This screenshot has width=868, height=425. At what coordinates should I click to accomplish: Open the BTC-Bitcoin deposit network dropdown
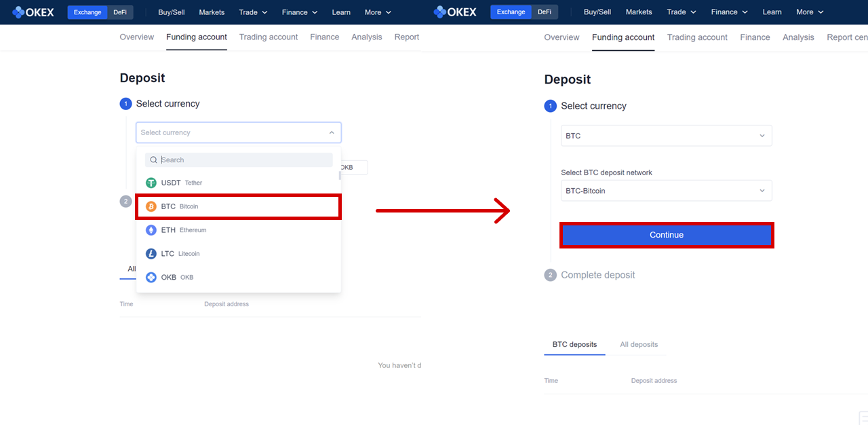click(x=667, y=191)
